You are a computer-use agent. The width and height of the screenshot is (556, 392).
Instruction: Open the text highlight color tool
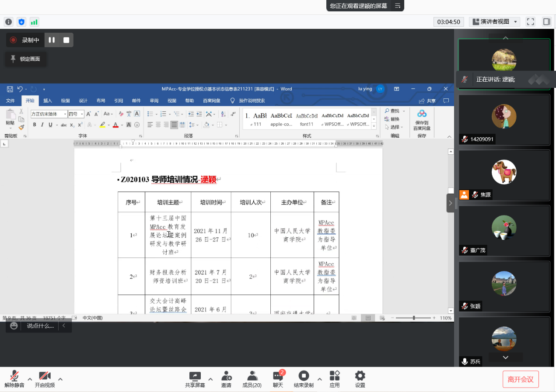point(103,125)
